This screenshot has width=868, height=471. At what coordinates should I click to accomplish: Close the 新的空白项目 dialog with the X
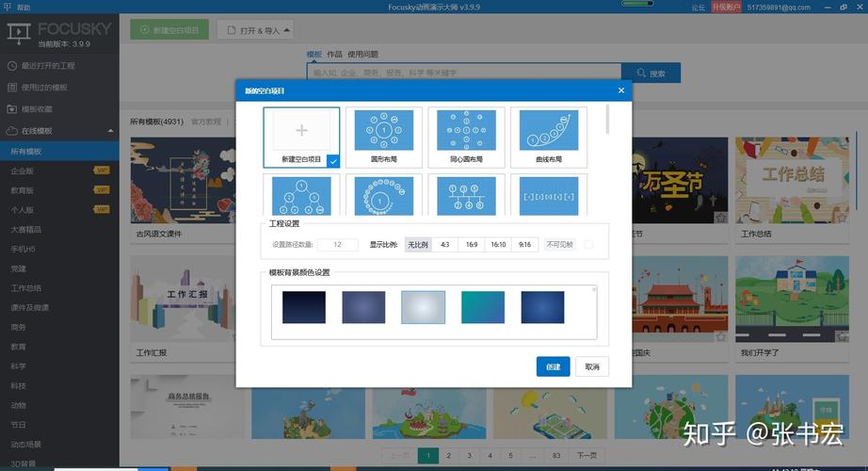[621, 90]
